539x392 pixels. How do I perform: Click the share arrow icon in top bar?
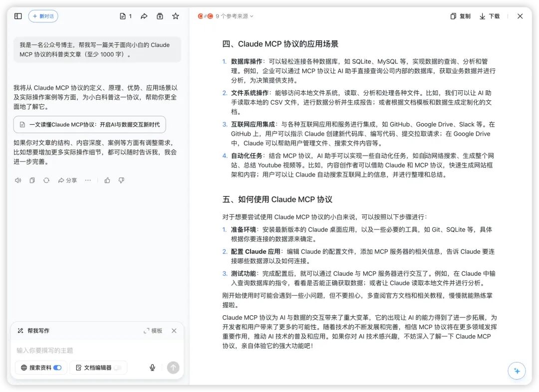pyautogui.click(x=144, y=16)
